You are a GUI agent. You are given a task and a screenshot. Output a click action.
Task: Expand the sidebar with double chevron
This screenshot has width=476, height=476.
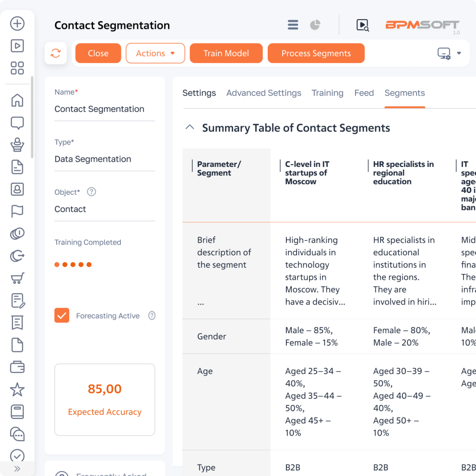point(17,469)
